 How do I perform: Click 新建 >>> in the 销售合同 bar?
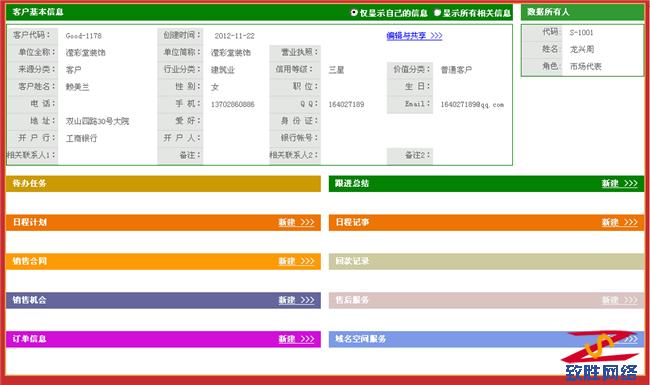(296, 261)
